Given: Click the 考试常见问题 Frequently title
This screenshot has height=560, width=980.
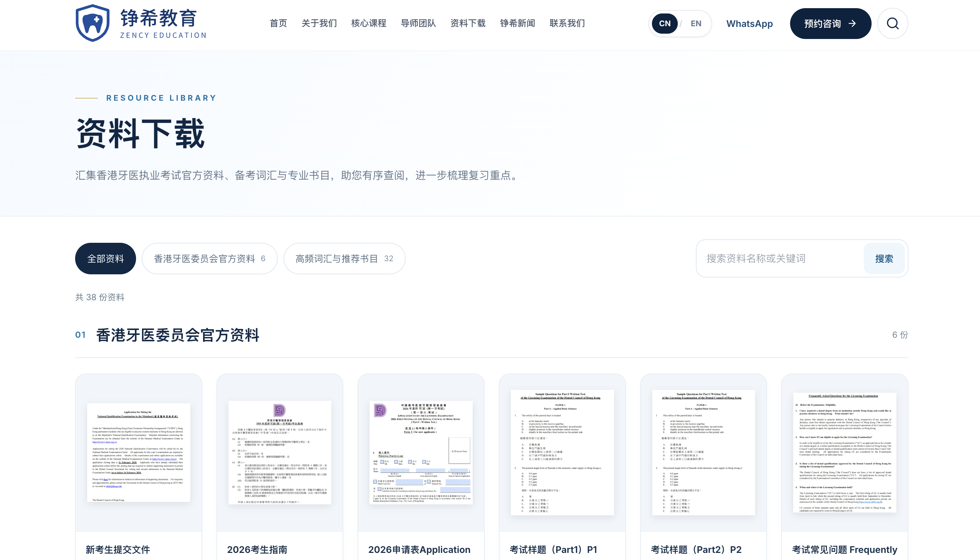Looking at the screenshot, I should [x=844, y=550].
